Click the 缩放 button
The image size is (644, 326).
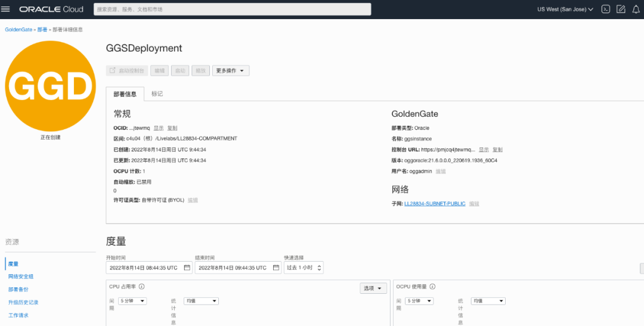(x=200, y=70)
